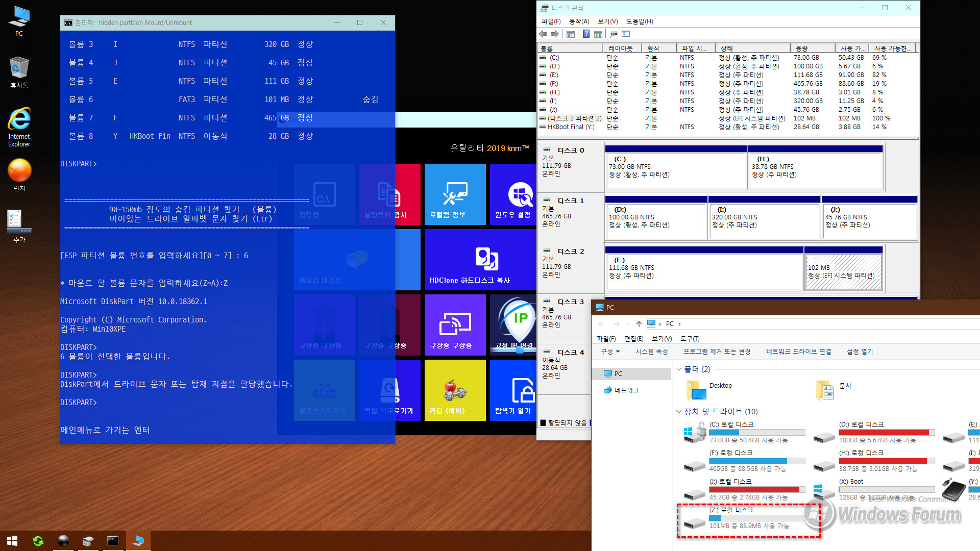This screenshot has height=551, width=980.
Task: Launch the HDClone 하드디스크 복사 tile
Action: [x=480, y=260]
